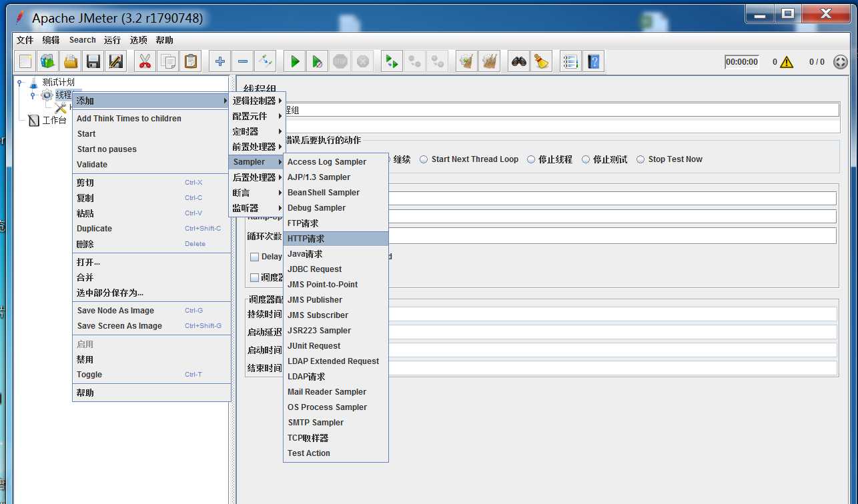
Task: Click Duplicate in the context menu
Action: [x=94, y=229]
